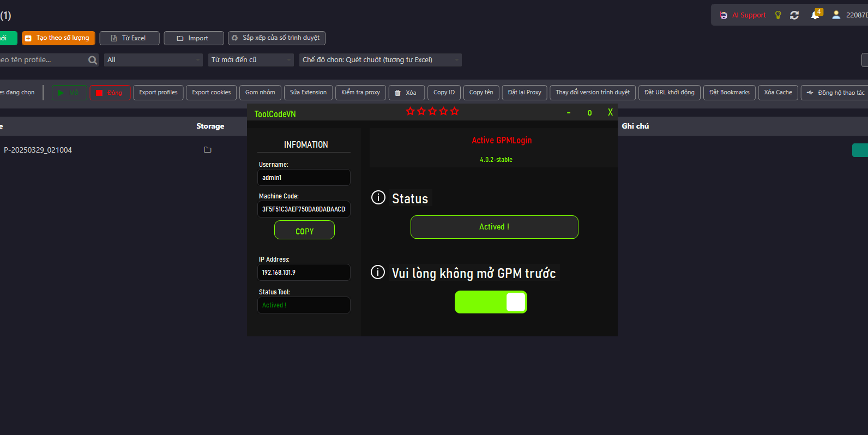Click the Actived ! status button

(495, 227)
